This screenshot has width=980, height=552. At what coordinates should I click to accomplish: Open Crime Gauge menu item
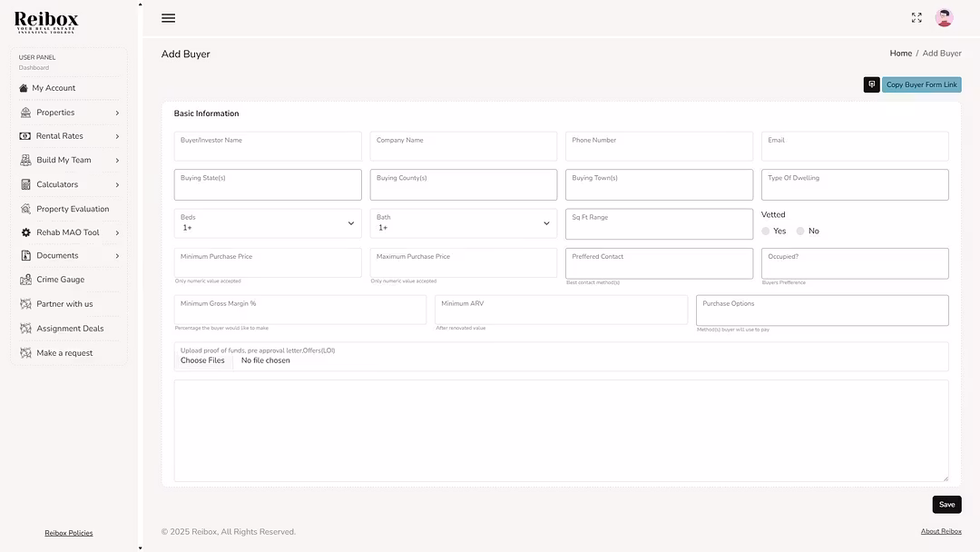pyautogui.click(x=60, y=280)
